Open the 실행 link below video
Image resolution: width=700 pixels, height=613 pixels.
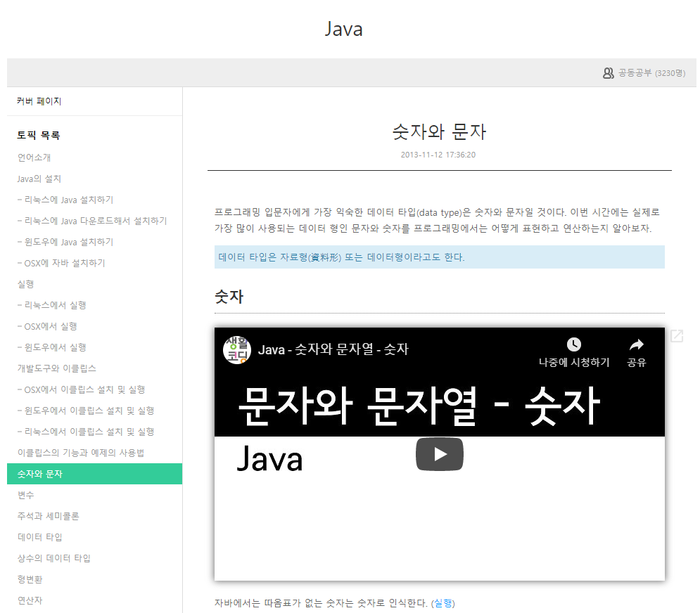click(443, 603)
